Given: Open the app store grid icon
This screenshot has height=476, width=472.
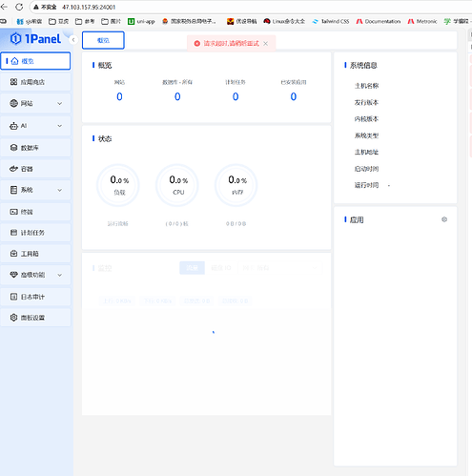Looking at the screenshot, I should 13,82.
